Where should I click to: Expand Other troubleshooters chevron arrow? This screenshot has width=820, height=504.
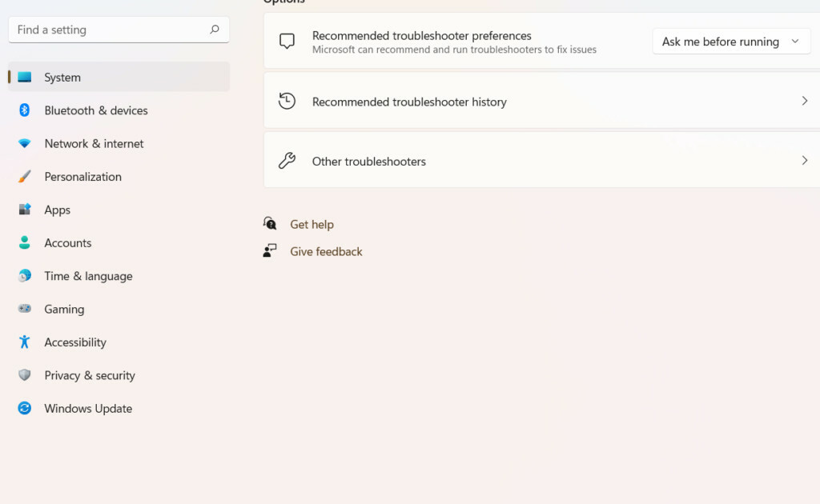[804, 161]
